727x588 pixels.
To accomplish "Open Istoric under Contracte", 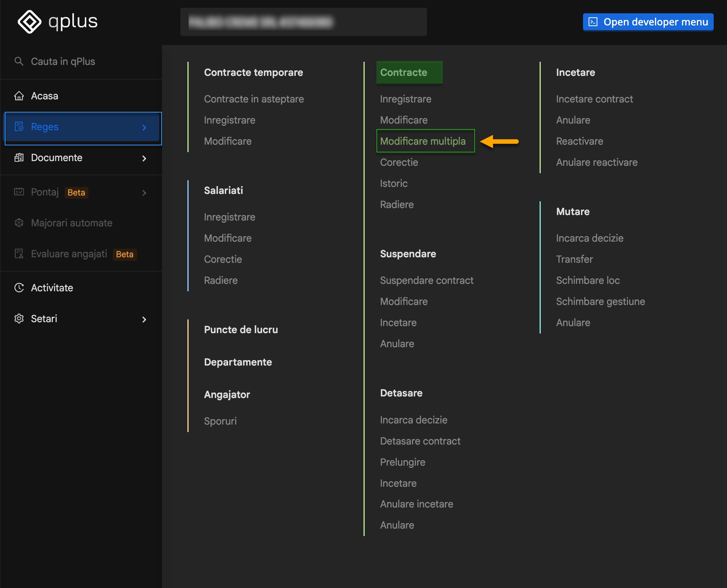I will tap(394, 183).
